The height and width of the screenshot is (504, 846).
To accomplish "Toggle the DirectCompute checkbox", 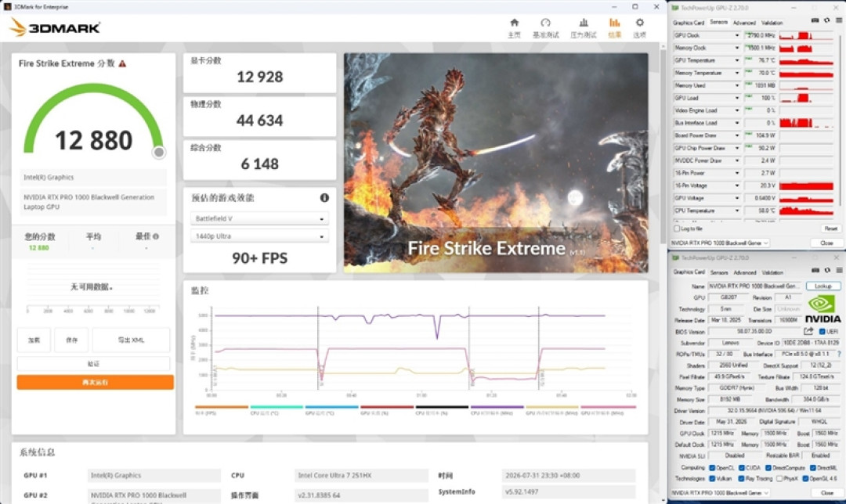I will pos(769,468).
